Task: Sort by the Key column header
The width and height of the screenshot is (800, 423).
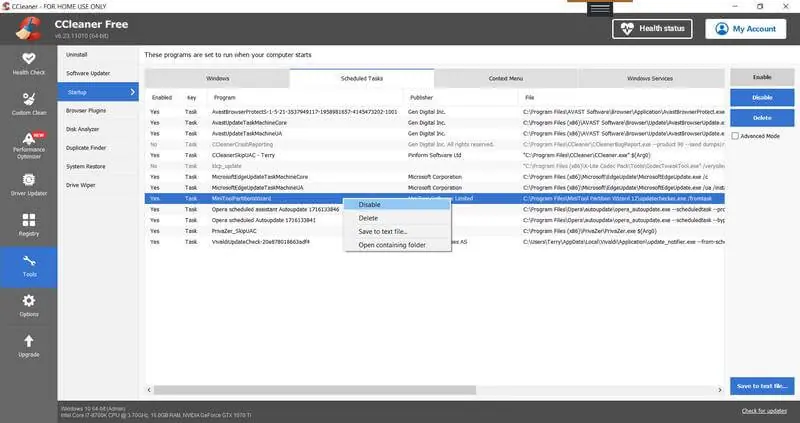Action: [x=192, y=97]
